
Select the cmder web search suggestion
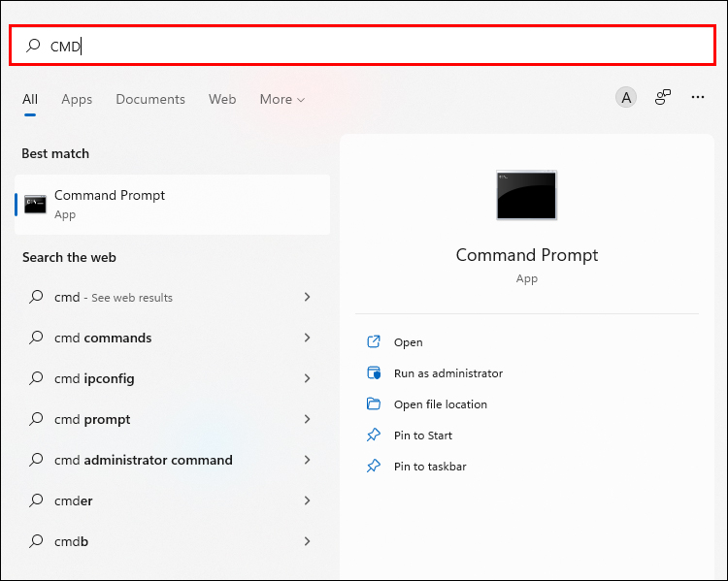click(74, 501)
